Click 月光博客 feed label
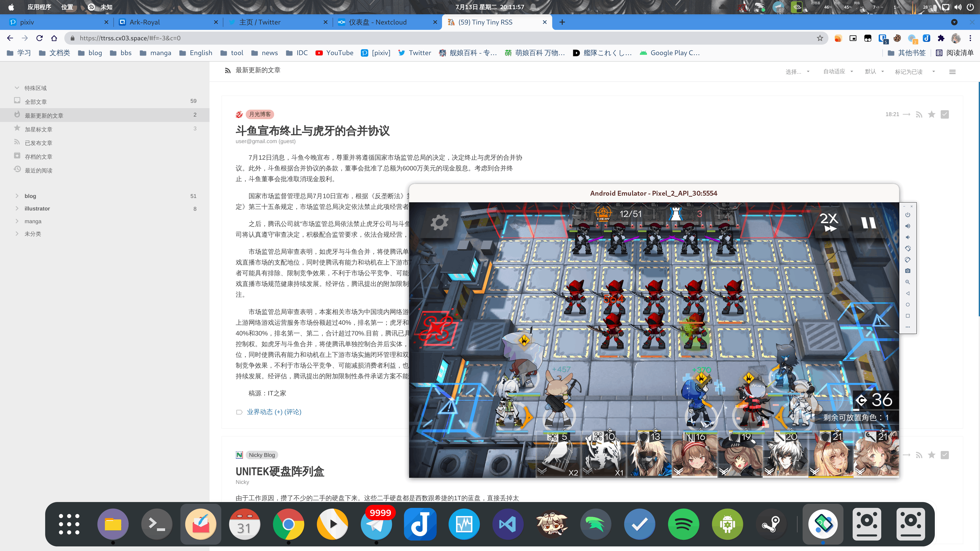The image size is (980, 551). click(x=260, y=115)
